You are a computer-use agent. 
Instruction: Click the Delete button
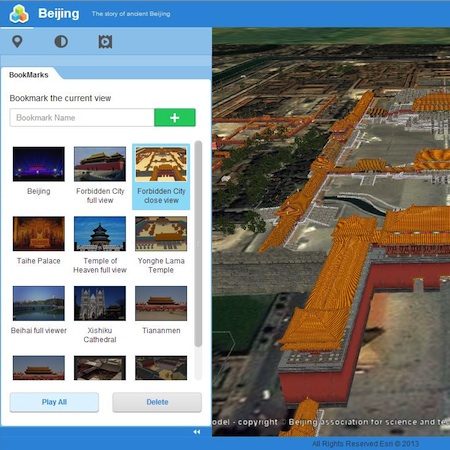(157, 402)
